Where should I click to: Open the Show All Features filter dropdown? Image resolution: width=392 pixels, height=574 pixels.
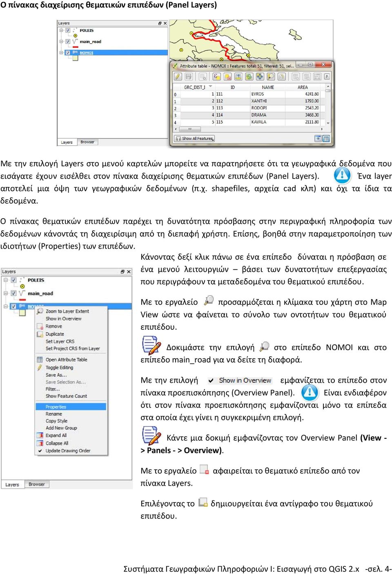point(194,138)
